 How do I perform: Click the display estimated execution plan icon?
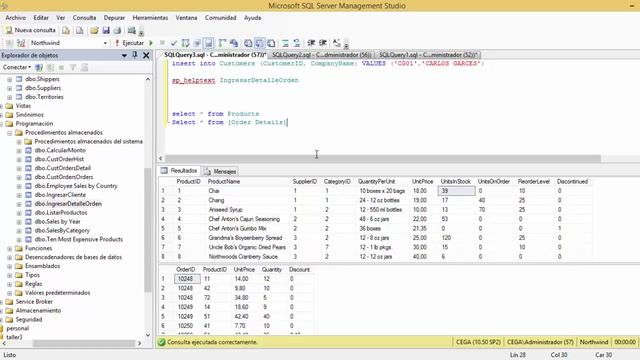point(186,43)
